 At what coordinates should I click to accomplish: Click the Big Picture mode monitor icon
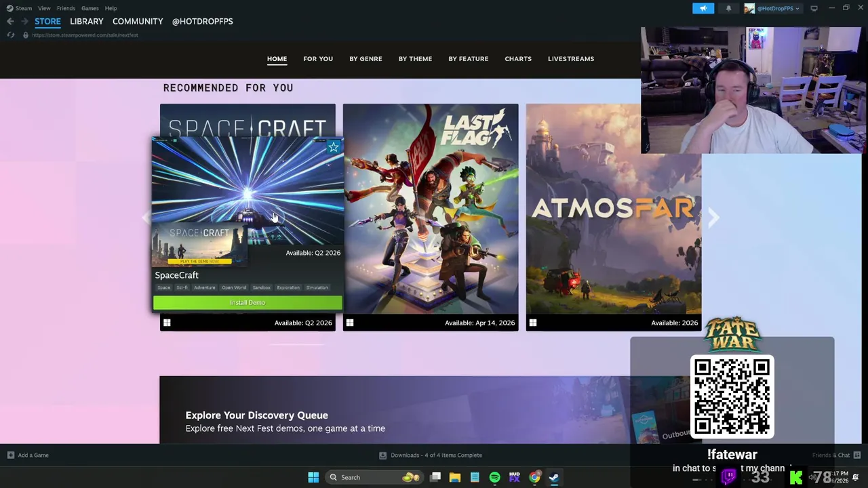[814, 8]
